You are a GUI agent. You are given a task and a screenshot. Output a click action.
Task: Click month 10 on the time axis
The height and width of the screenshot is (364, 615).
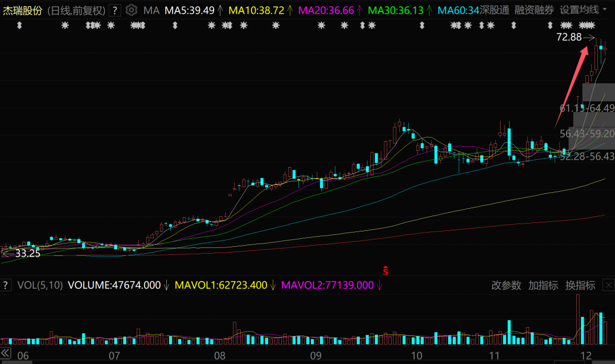[416, 356]
